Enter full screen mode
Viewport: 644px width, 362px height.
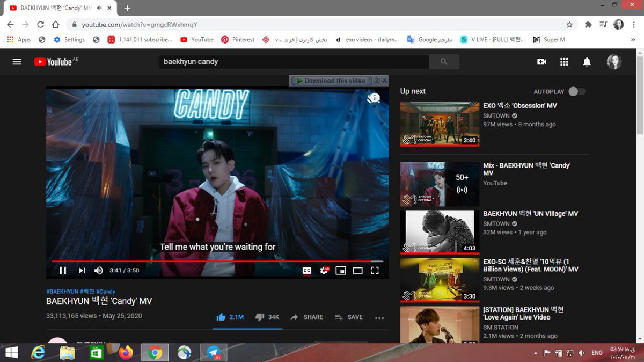375,271
